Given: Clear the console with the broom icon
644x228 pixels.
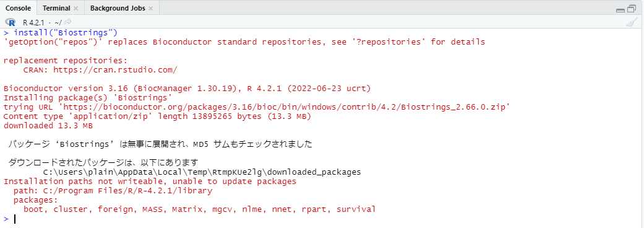Looking at the screenshot, I should click(631, 22).
